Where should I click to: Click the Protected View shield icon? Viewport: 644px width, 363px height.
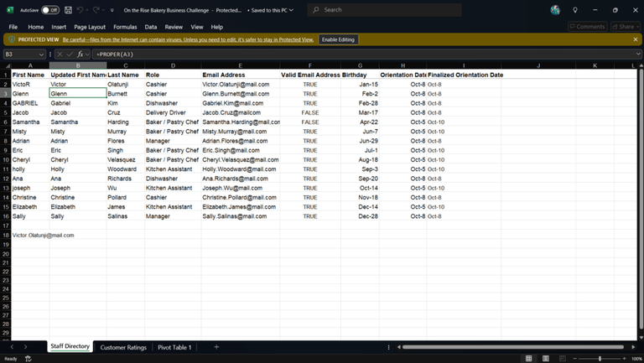(12, 39)
